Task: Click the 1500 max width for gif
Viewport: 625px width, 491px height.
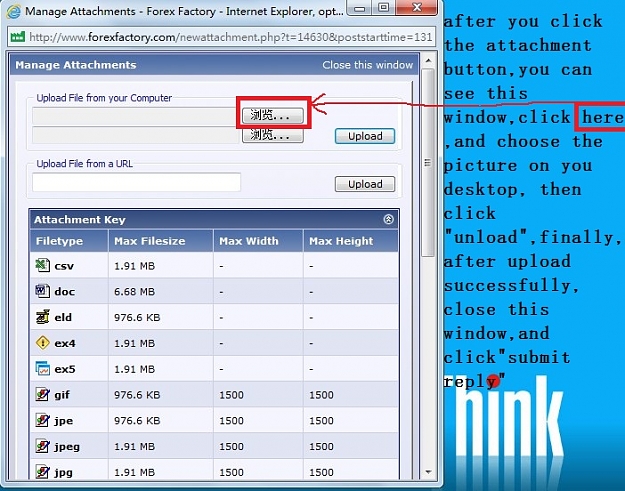Action: (231, 395)
